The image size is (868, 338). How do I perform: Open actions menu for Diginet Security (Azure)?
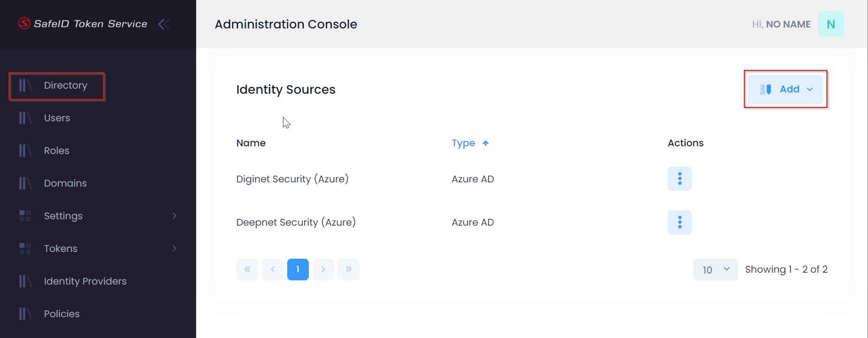pyautogui.click(x=679, y=179)
